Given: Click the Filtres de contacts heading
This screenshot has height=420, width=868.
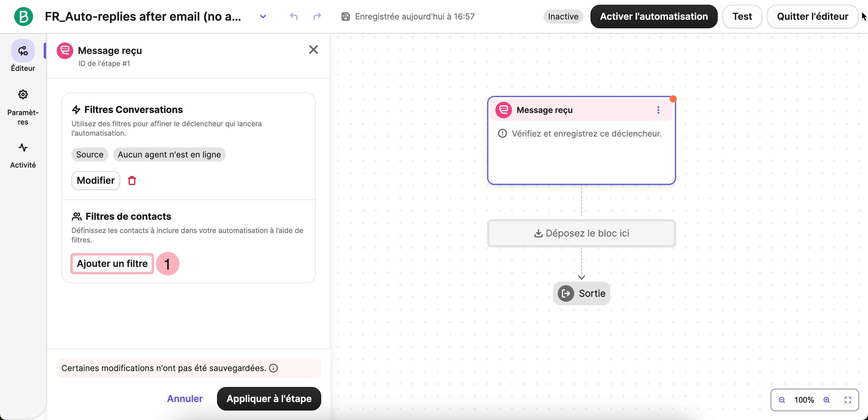Looking at the screenshot, I should [128, 216].
